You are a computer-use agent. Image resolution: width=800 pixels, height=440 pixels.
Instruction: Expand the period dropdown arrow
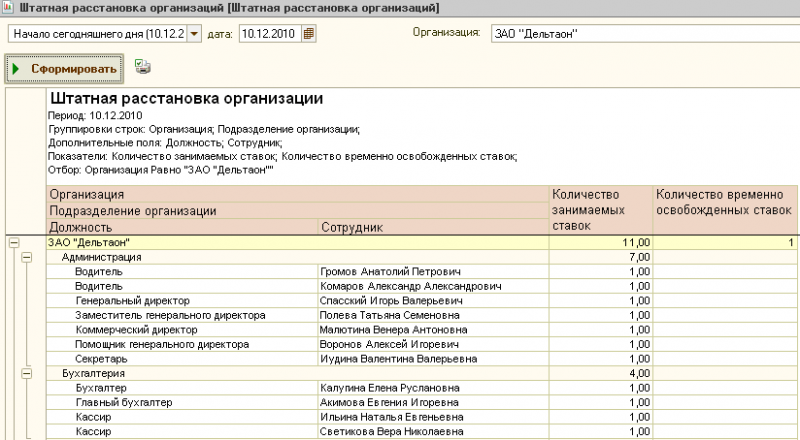click(x=194, y=34)
